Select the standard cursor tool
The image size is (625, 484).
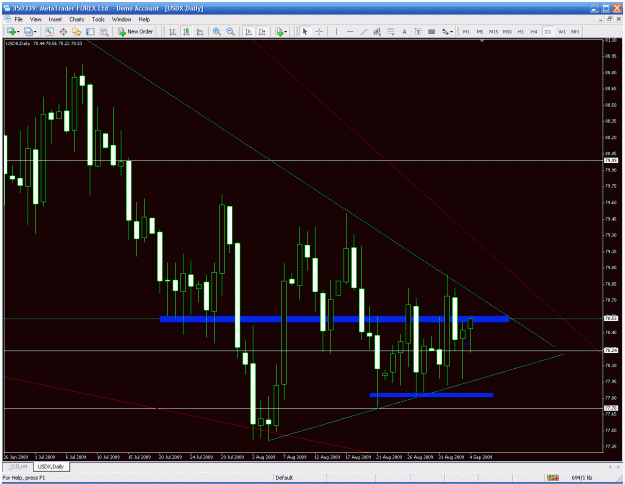click(x=305, y=31)
